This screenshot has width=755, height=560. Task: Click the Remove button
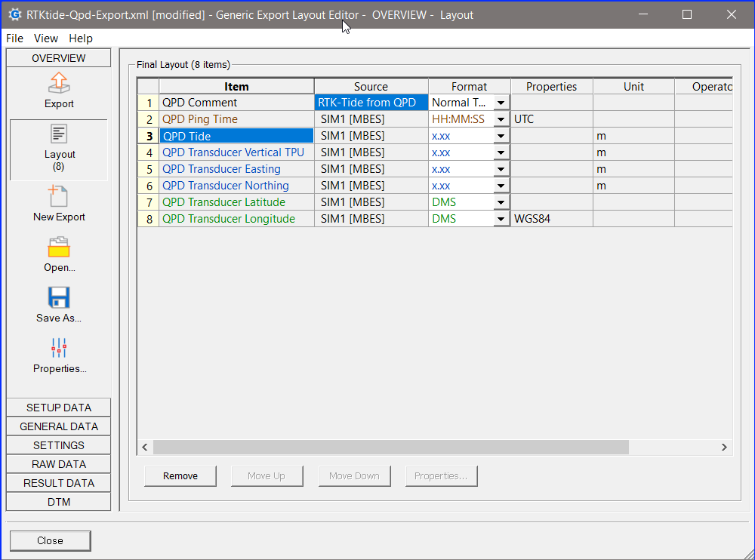coord(180,476)
